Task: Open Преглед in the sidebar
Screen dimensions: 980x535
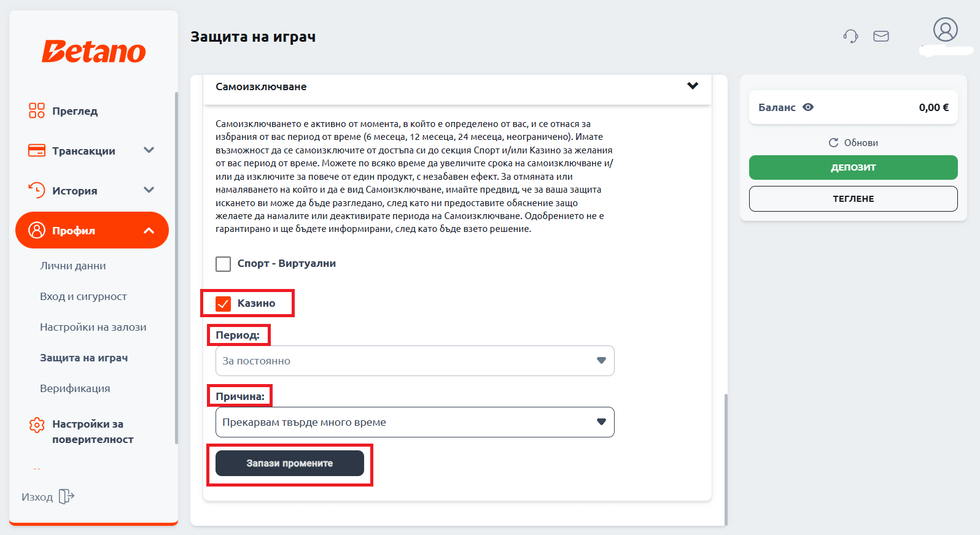Action: (x=75, y=111)
